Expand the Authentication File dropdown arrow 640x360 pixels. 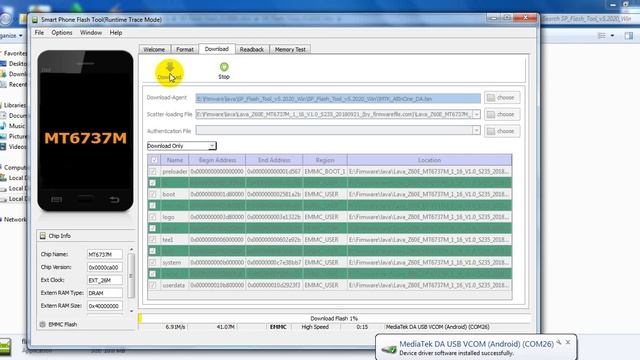[476, 131]
